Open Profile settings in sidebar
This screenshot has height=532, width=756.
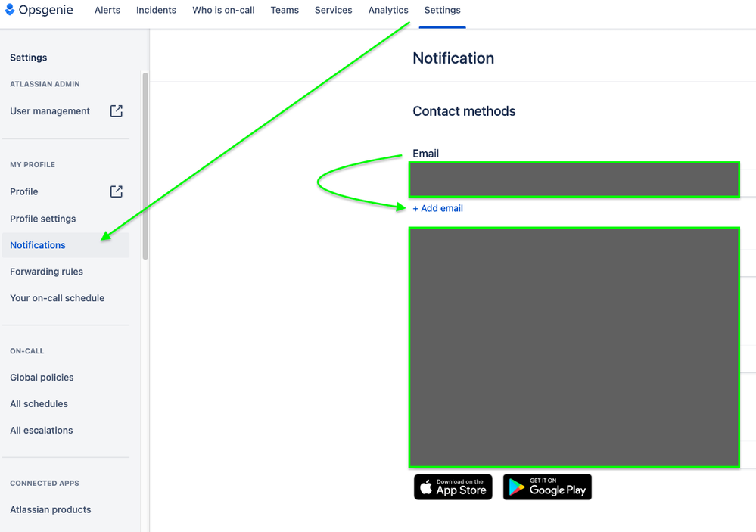[43, 219]
